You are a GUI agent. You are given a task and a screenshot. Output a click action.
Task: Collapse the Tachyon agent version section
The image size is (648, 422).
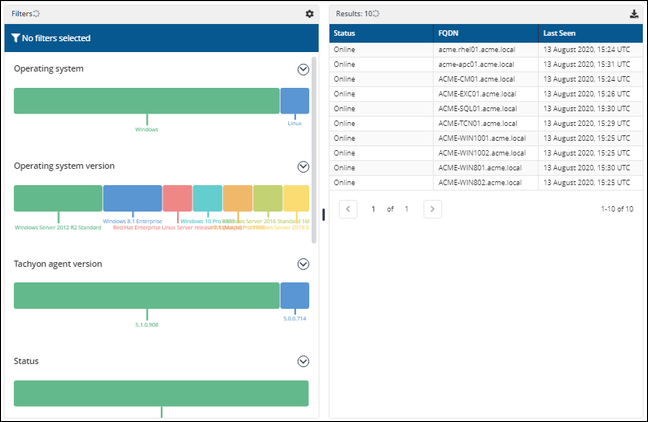point(303,264)
